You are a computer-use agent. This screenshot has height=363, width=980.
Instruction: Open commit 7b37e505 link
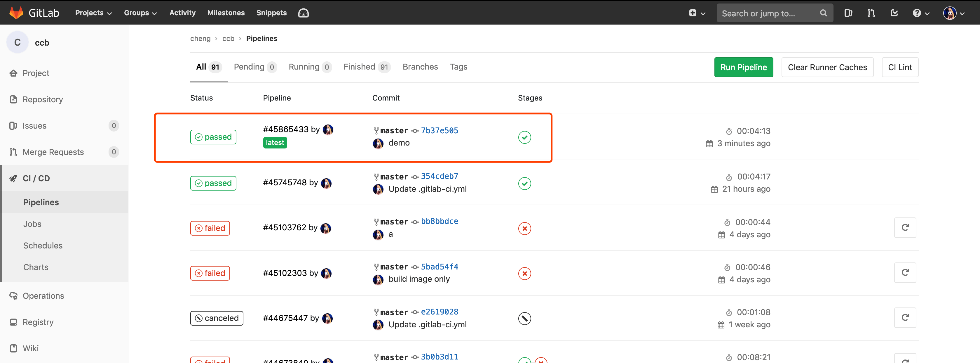tap(440, 130)
